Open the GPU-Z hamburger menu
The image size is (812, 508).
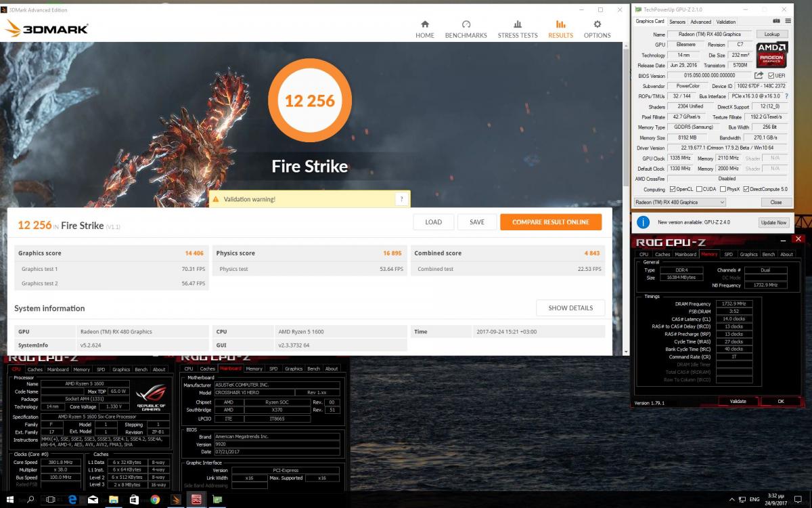pyautogui.click(x=788, y=21)
